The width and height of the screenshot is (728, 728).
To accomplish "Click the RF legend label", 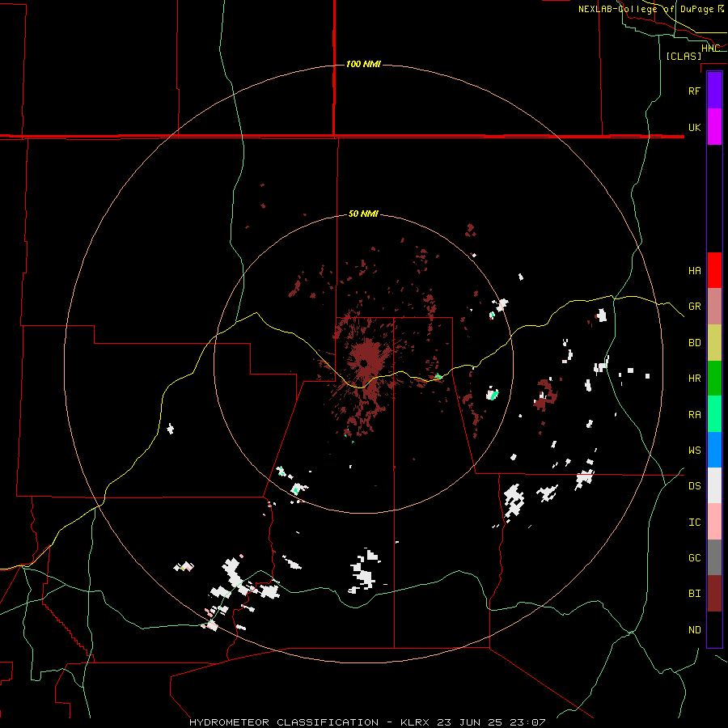I will point(694,91).
